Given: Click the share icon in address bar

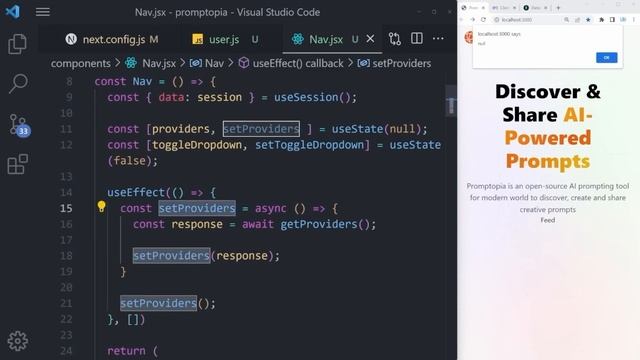Looking at the screenshot, I should (x=578, y=20).
